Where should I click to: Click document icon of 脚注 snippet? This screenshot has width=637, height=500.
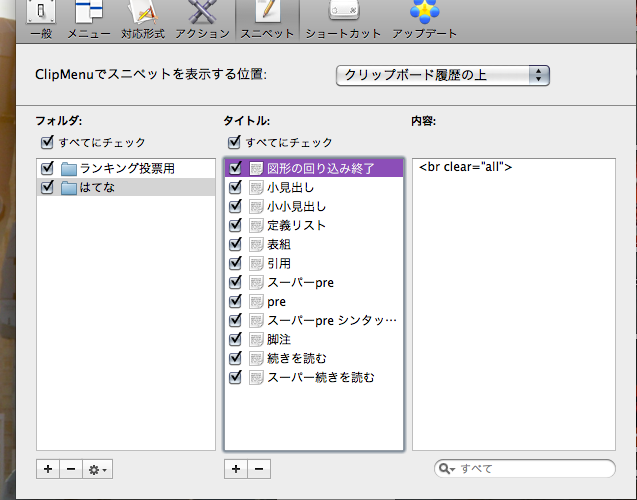click(256, 340)
